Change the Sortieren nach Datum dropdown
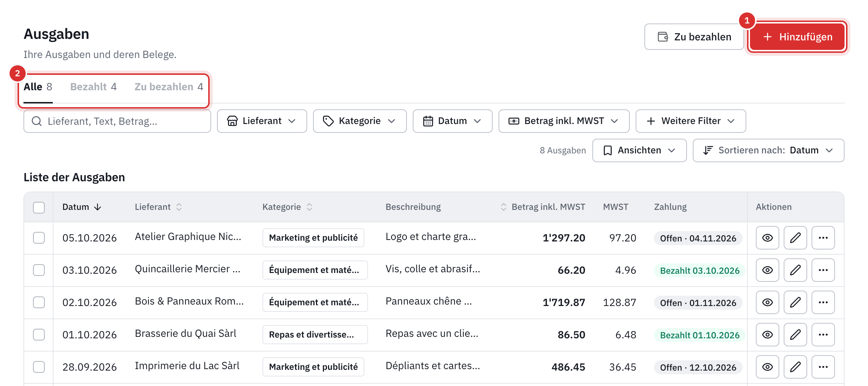 tap(768, 150)
